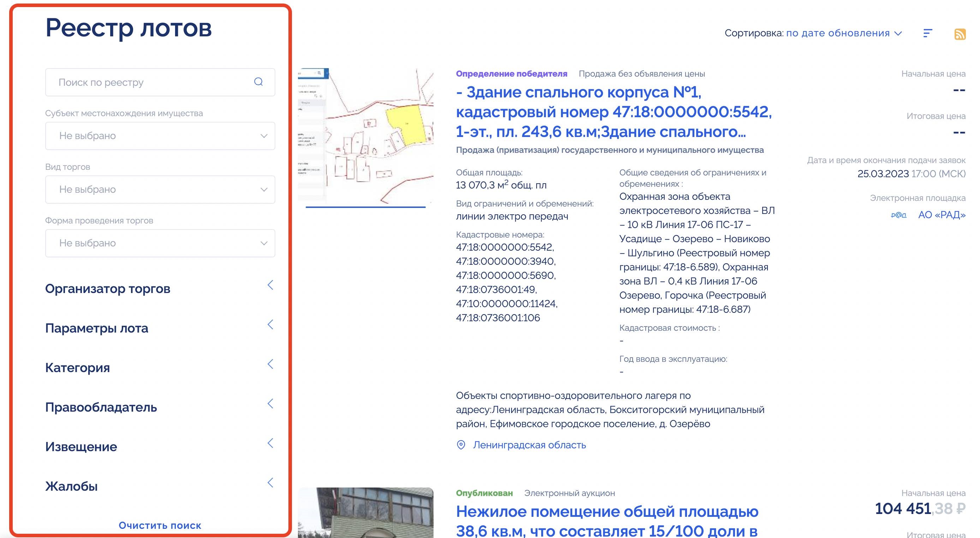Screen dimensions: 980x538
Task: Click Продажа без объявления цены text
Action: click(x=642, y=74)
